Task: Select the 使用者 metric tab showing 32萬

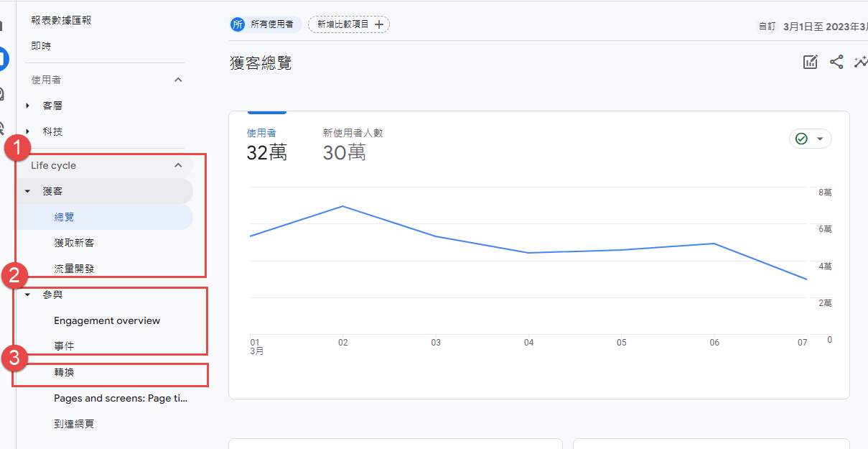Action: pos(266,144)
